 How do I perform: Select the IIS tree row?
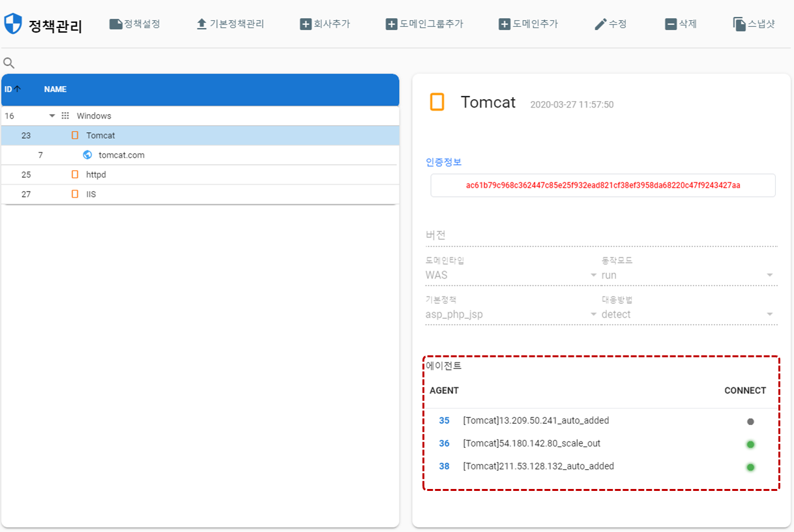[x=200, y=194]
